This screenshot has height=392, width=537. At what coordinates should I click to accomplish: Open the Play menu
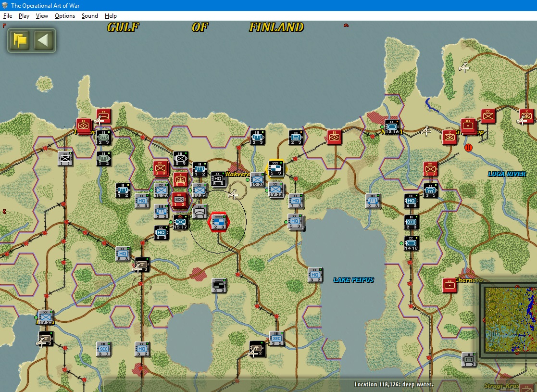pyautogui.click(x=24, y=16)
